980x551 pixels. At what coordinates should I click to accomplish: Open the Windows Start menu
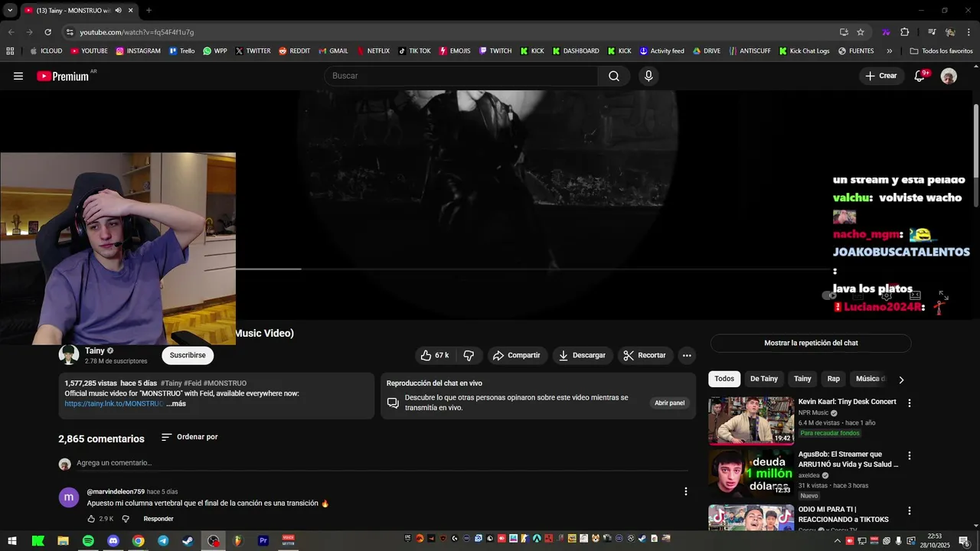tap(12, 540)
